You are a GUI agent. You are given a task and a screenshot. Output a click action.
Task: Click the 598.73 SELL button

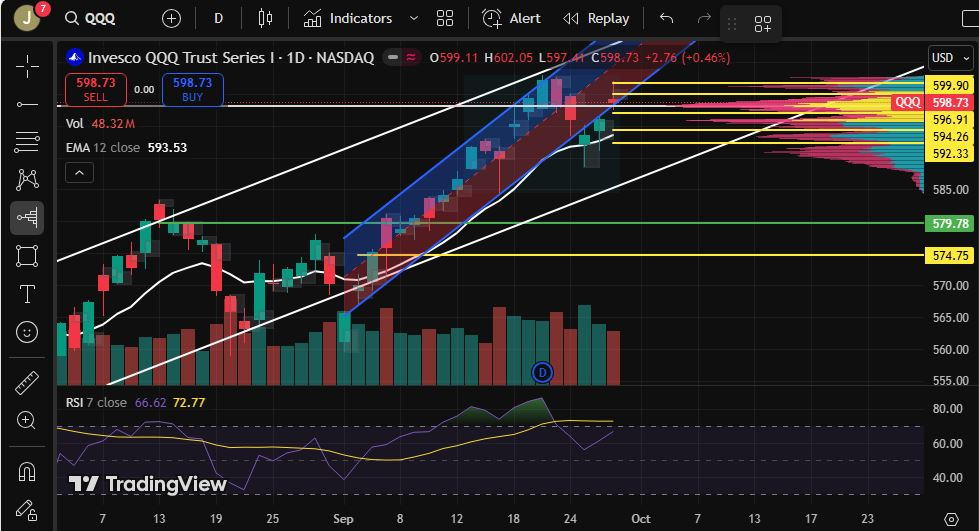tap(96, 89)
